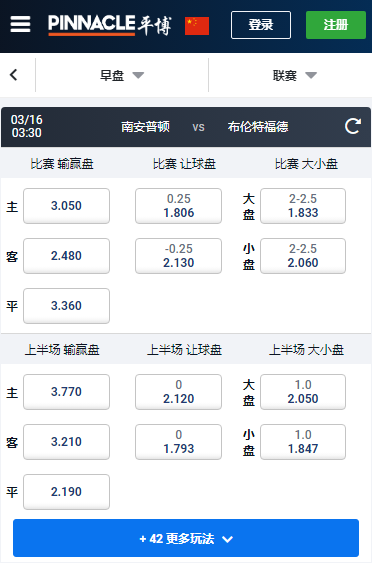The height and width of the screenshot is (563, 372).
Task: Select match draw odds 3.360
Action: tap(66, 306)
